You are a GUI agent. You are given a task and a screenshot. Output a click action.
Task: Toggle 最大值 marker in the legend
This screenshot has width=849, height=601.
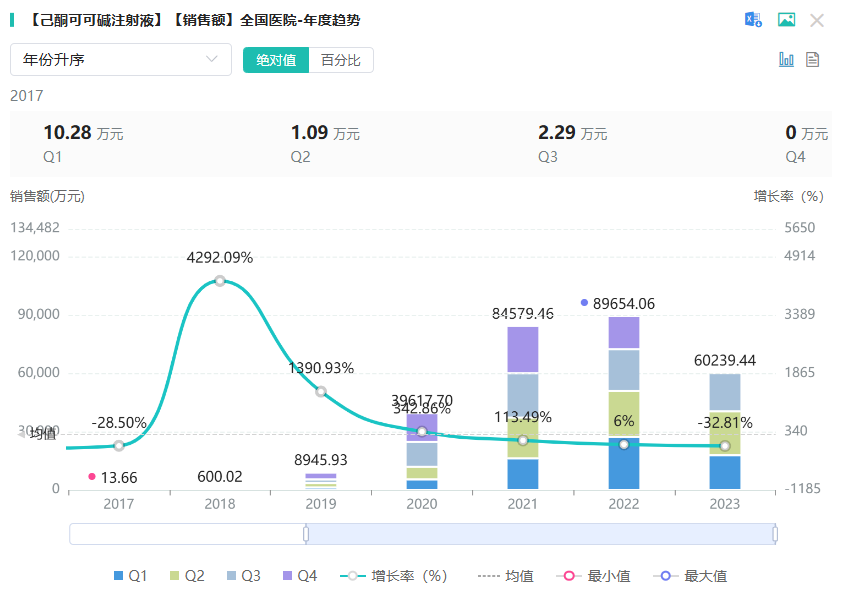pos(690,576)
